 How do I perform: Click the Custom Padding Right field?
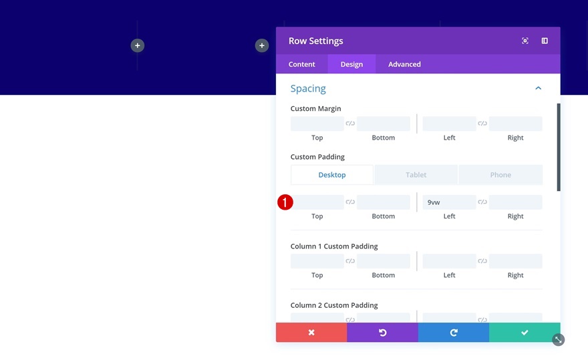tap(515, 202)
